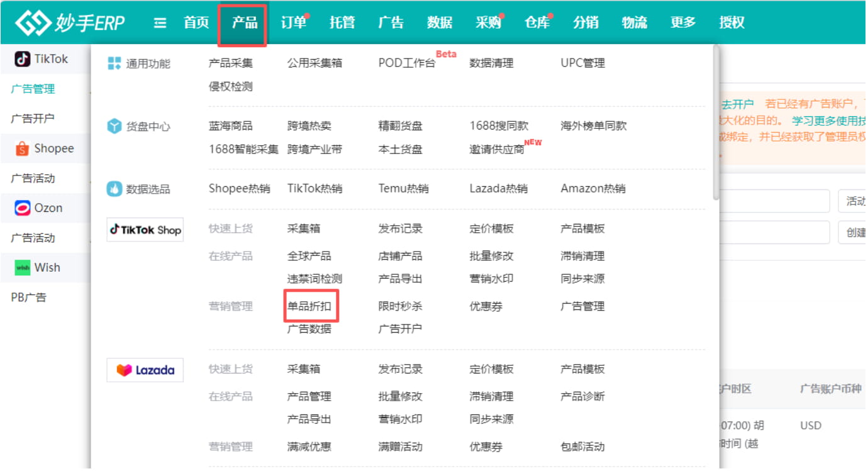
Task: Open the 托管 menu
Action: [342, 23]
